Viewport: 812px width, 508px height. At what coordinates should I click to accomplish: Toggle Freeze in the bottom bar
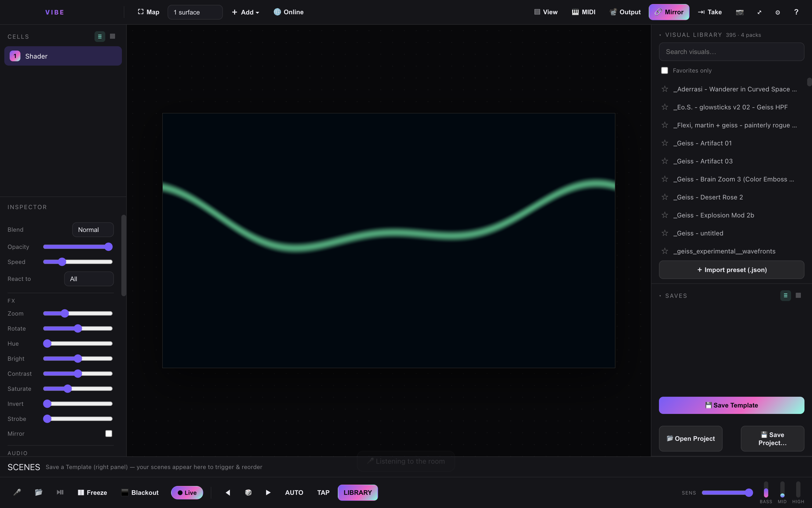(93, 492)
